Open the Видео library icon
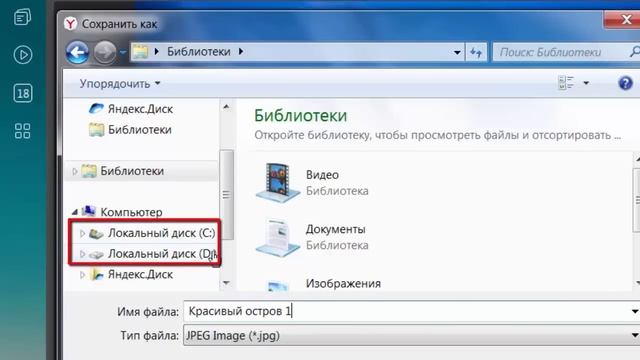Screen dimensions: 640x360 pyautogui.click(x=278, y=182)
